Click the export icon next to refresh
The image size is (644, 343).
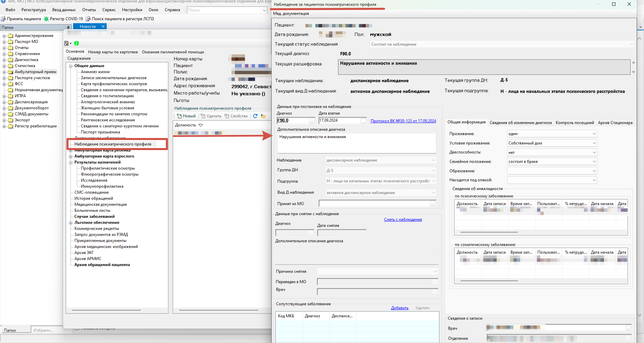263,116
